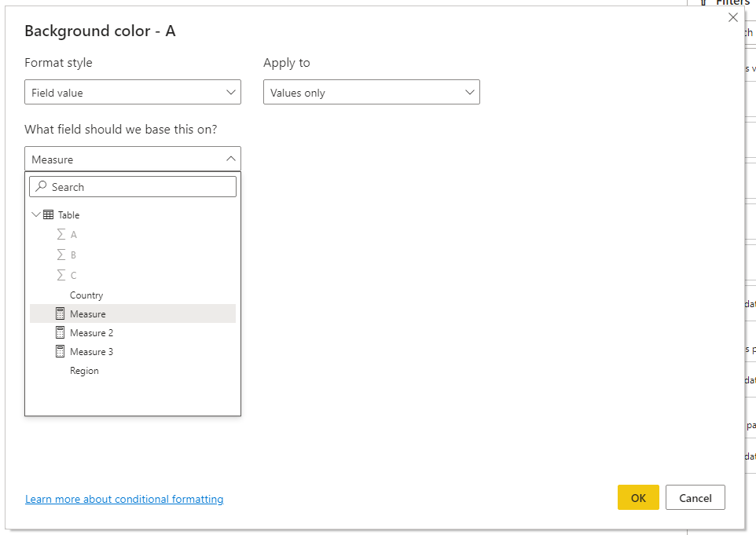Click the grayed-out A field label
This screenshot has height=535, width=756.
pyautogui.click(x=74, y=235)
